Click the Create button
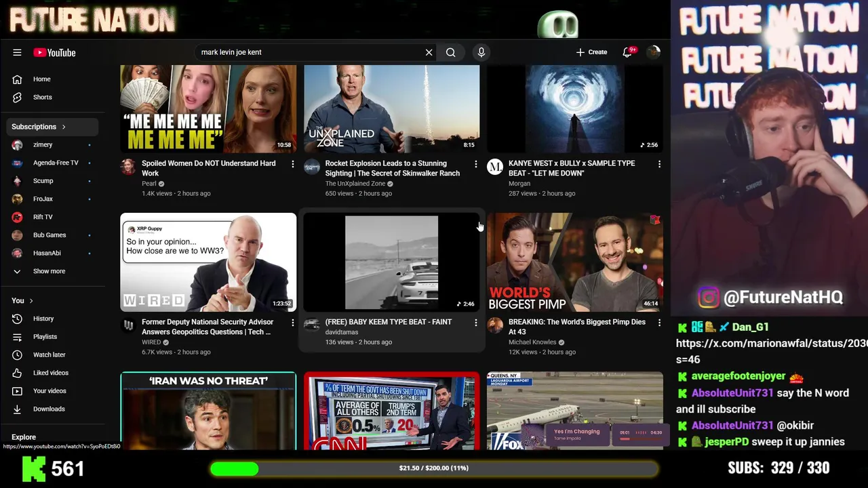868x488 pixels. click(591, 52)
